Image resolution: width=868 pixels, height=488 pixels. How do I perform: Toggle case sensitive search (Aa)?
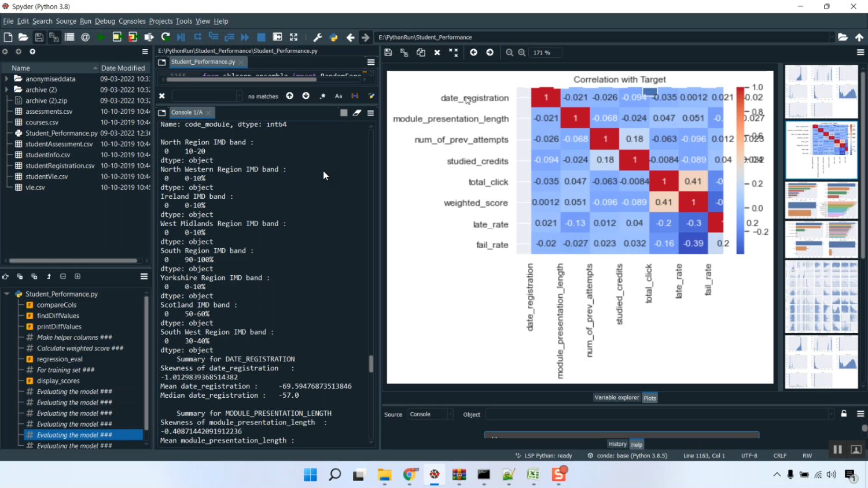[x=339, y=96]
